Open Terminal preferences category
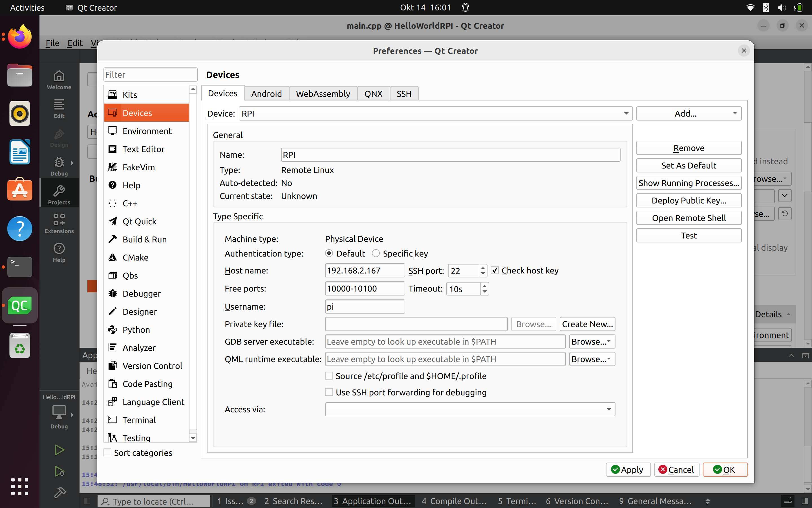The height and width of the screenshot is (508, 812). coord(147,420)
